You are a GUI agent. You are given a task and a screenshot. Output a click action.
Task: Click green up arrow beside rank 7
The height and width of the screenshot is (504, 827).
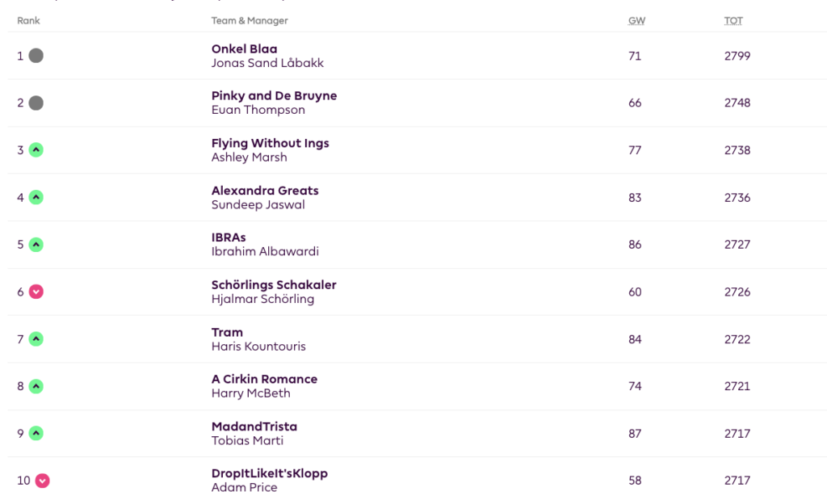tap(36, 339)
